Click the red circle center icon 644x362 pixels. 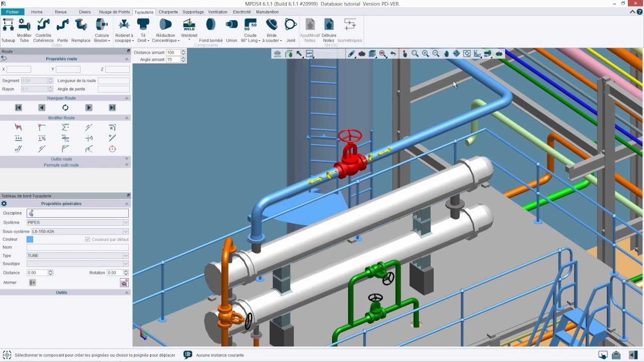(x=112, y=149)
